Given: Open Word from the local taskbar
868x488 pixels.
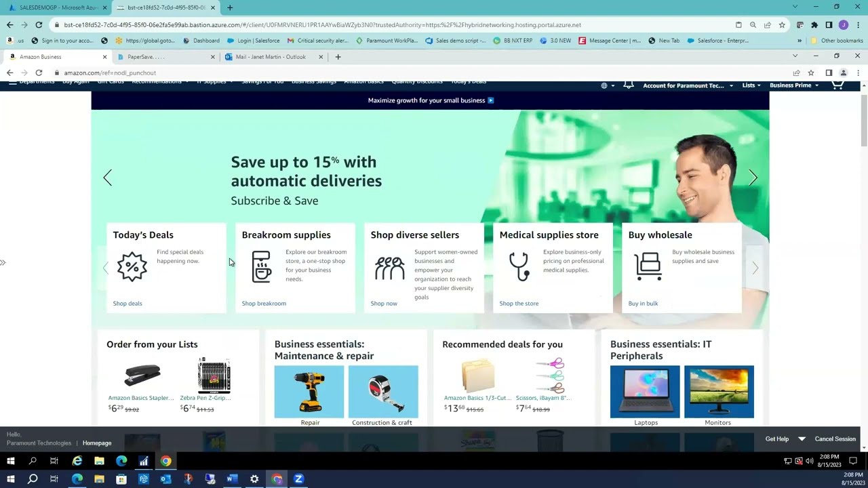Looking at the screenshot, I should pyautogui.click(x=232, y=479).
